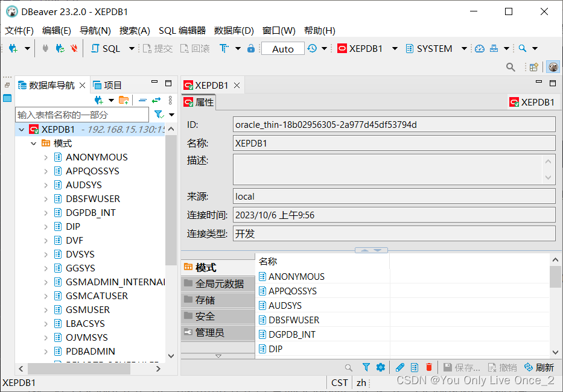Expand the DVSYS schema node
This screenshot has width=563, height=392.
coord(46,254)
